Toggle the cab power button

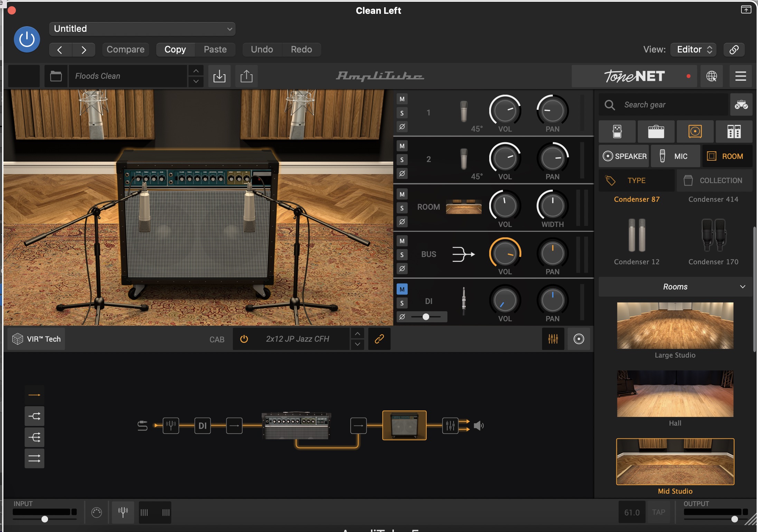click(244, 339)
